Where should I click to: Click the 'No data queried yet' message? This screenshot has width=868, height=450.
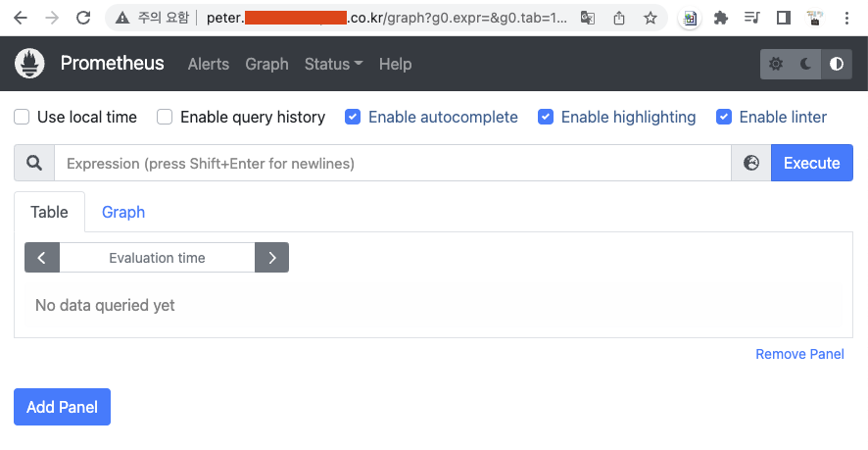click(105, 305)
